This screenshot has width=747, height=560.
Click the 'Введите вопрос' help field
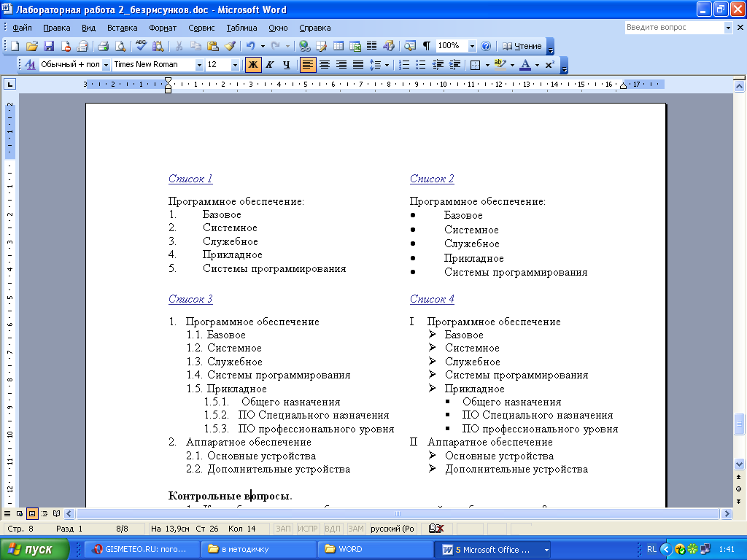[x=673, y=28]
